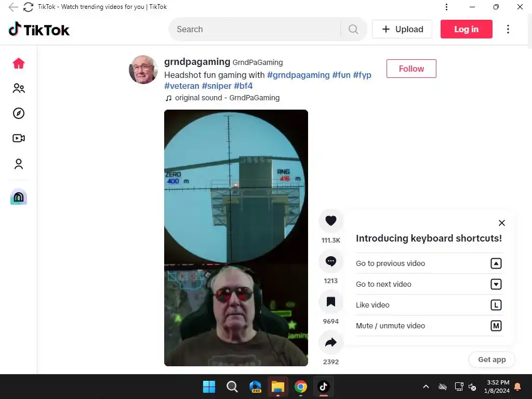Open the Windows Start menu
Viewport: 532px width, 399px height.
(209, 387)
